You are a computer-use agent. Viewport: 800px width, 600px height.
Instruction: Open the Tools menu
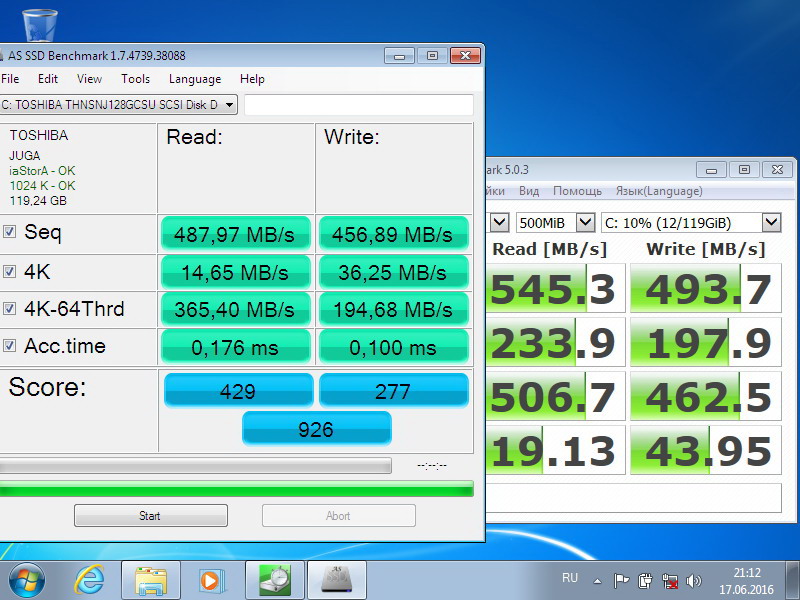pos(135,79)
